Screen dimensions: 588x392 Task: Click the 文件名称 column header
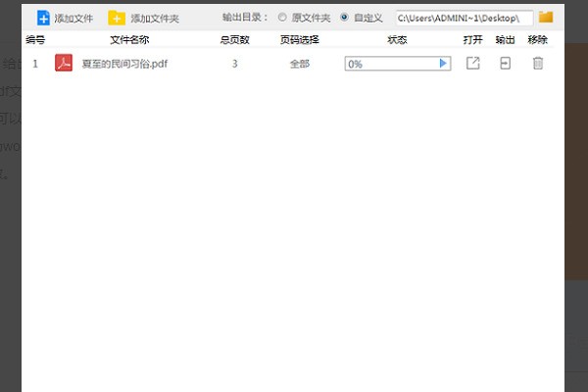[x=129, y=40]
